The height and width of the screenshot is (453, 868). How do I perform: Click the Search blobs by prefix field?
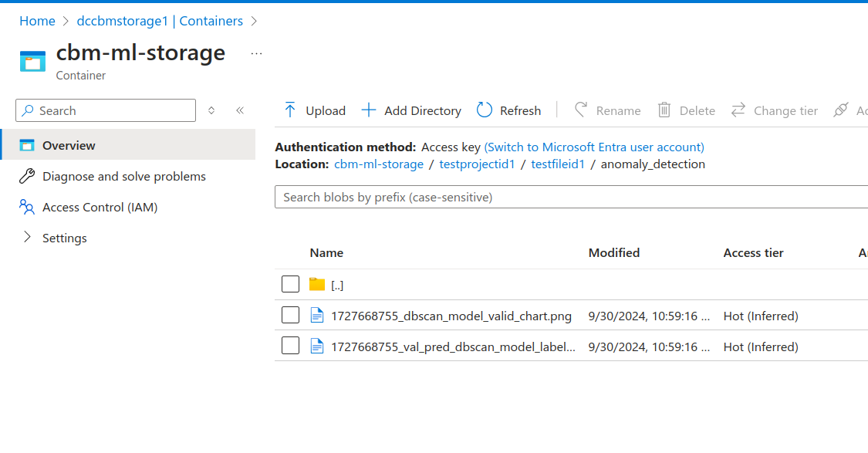pyautogui.click(x=571, y=197)
